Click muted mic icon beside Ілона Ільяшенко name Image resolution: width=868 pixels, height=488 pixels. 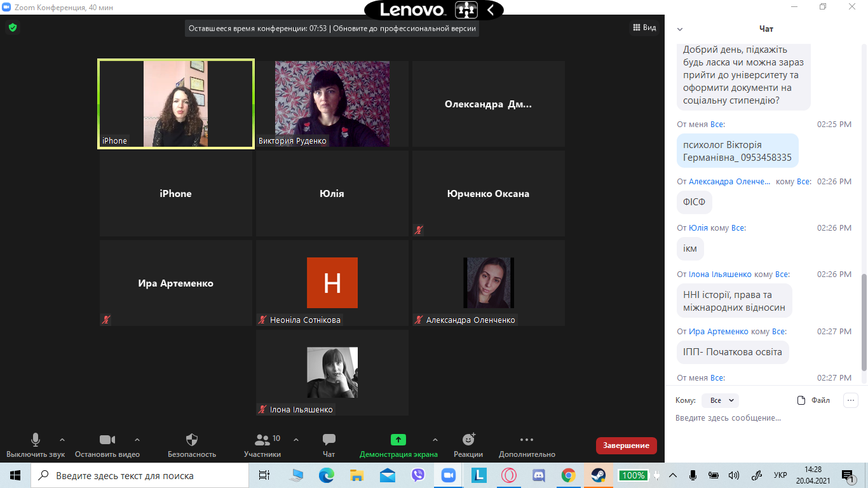(262, 409)
